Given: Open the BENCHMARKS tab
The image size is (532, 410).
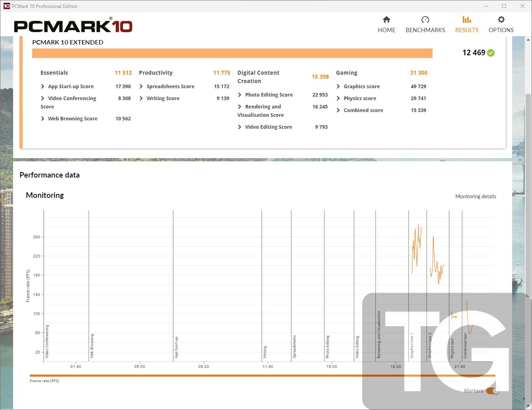Looking at the screenshot, I should point(425,25).
